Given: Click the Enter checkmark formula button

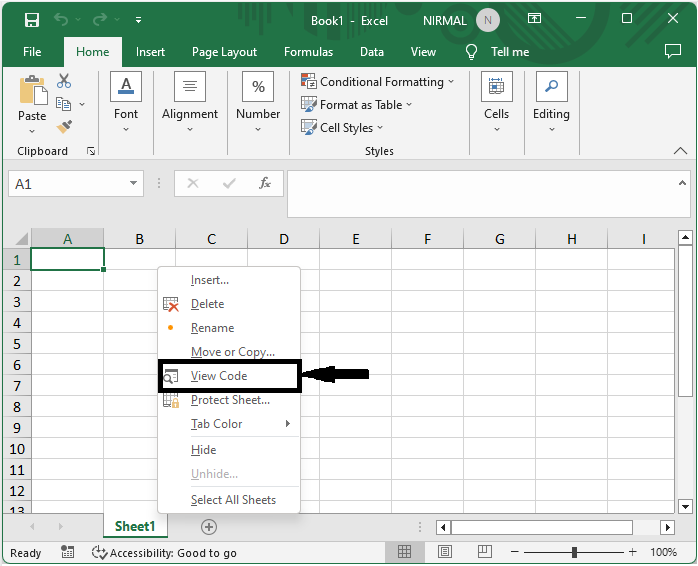Looking at the screenshot, I should [229, 183].
